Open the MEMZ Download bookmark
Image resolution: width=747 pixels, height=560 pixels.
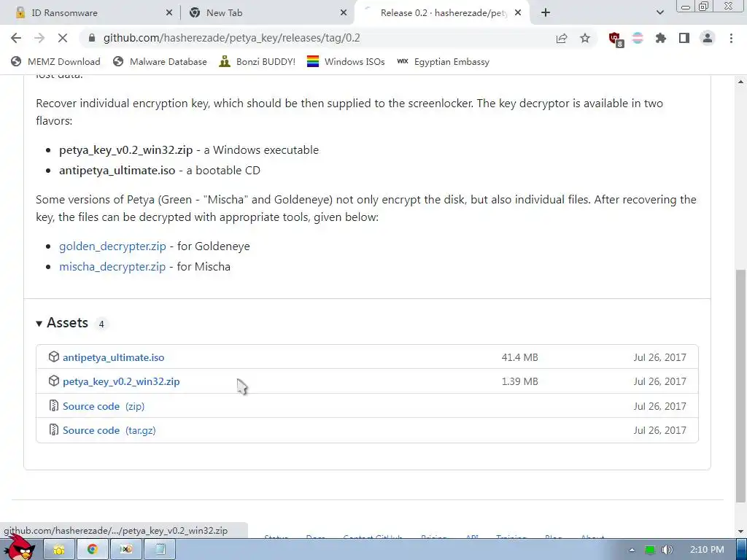click(55, 62)
